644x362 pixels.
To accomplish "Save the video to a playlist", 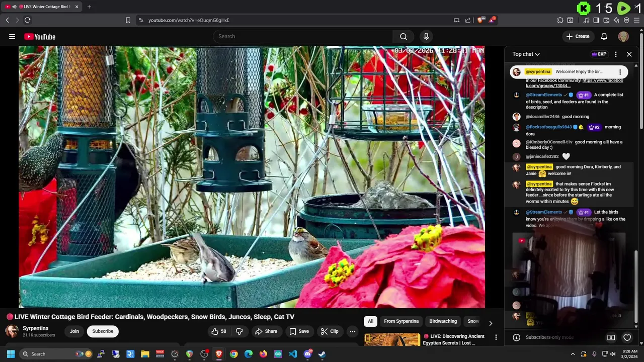I will [x=299, y=331].
